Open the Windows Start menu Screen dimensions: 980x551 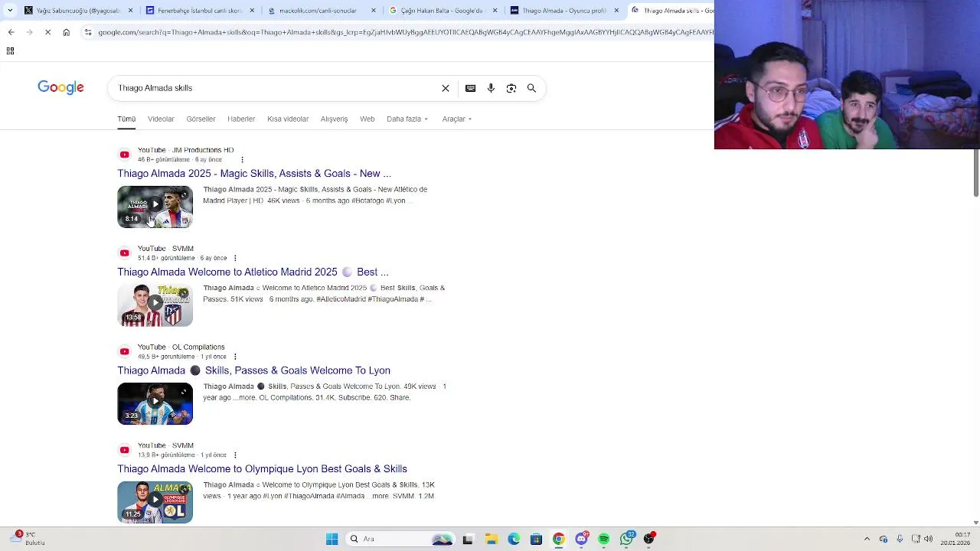[332, 540]
